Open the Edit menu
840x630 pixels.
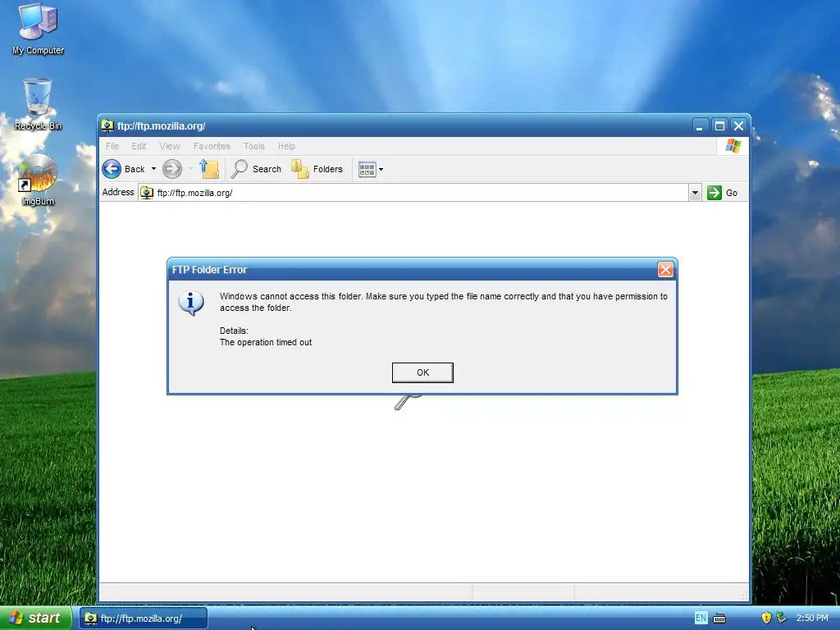tap(139, 146)
